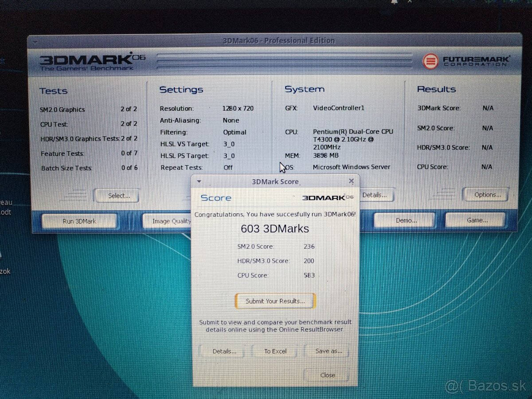Toggle Repeat Tests off setting
The height and width of the screenshot is (399, 532).
(228, 167)
